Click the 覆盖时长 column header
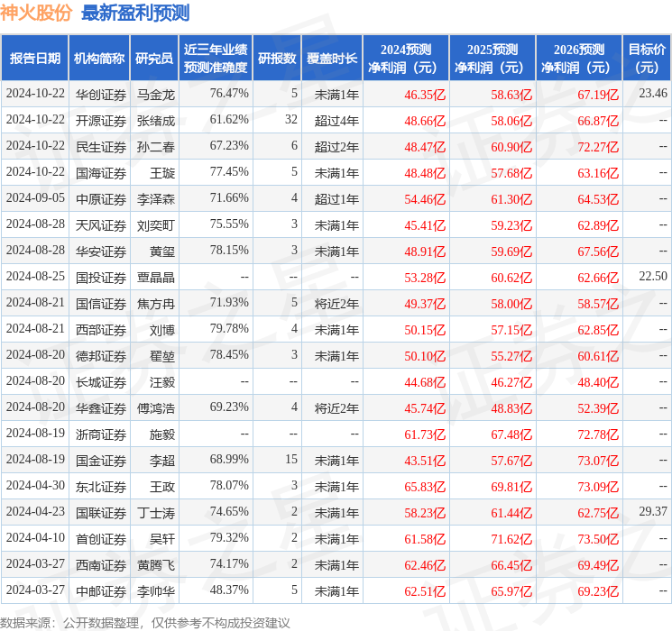The image size is (672, 631). (332, 58)
